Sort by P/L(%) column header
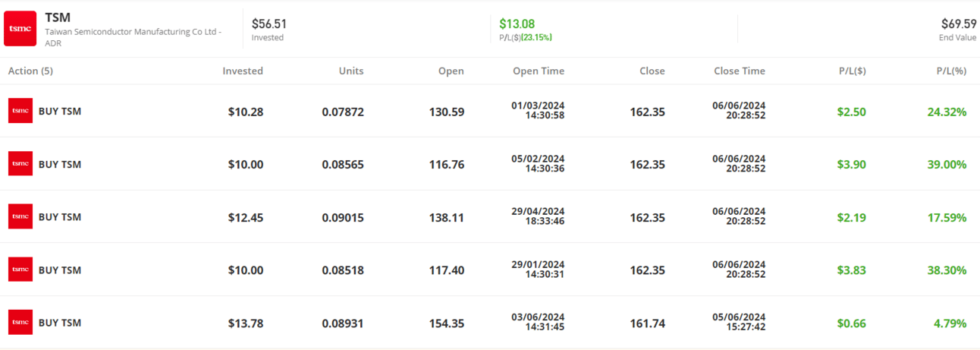This screenshot has height=350, width=980. 951,71
